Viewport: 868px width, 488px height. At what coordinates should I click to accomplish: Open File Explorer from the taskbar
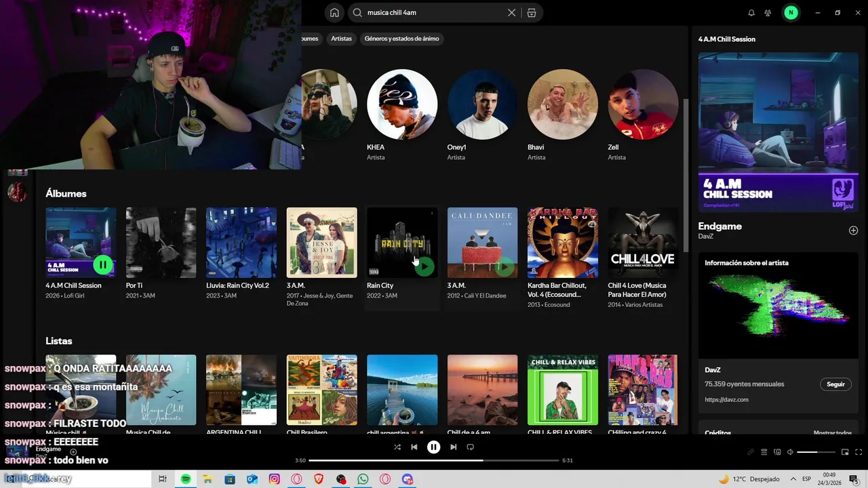(x=208, y=479)
